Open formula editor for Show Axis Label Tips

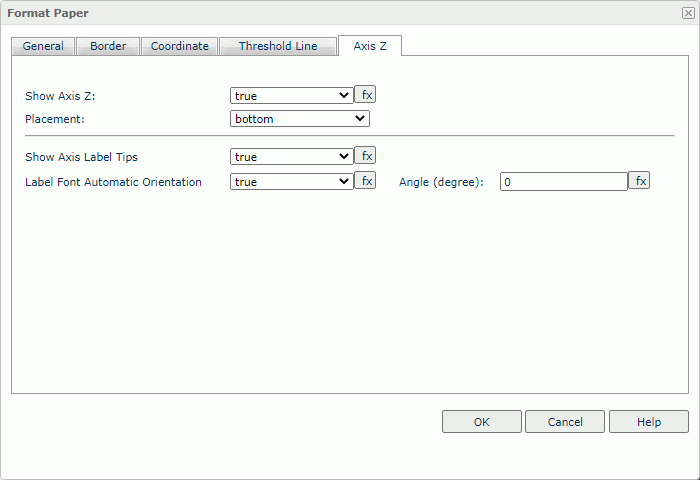click(366, 156)
